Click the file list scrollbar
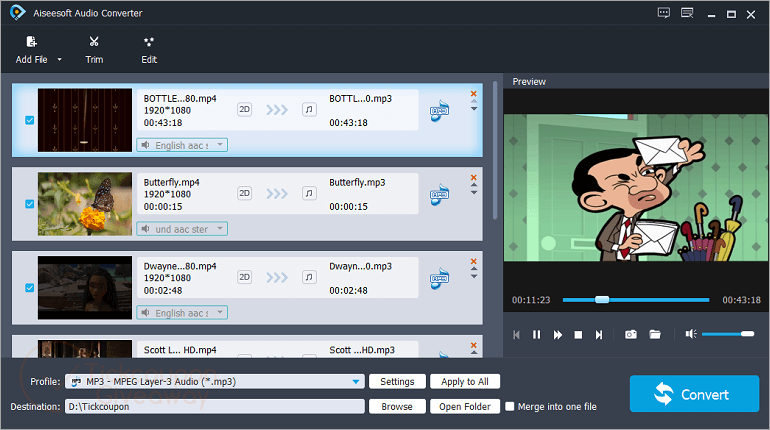This screenshot has height=430, width=770. click(x=495, y=150)
